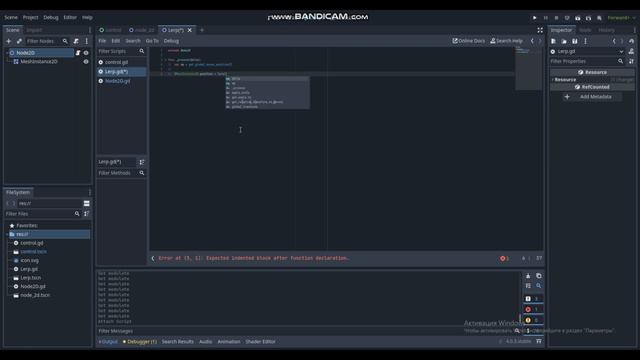Screen dimensions: 640x360
Task: Open the Lerp.gd object selector dropdown
Action: [587, 51]
